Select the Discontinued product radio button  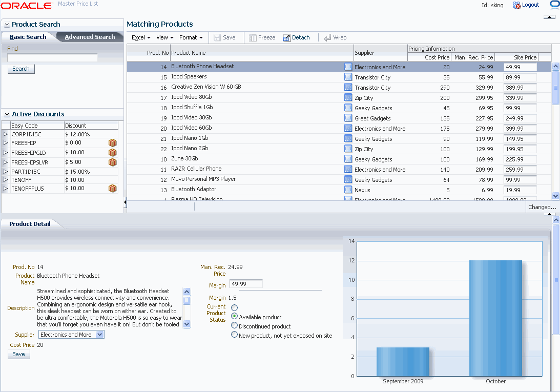point(234,325)
